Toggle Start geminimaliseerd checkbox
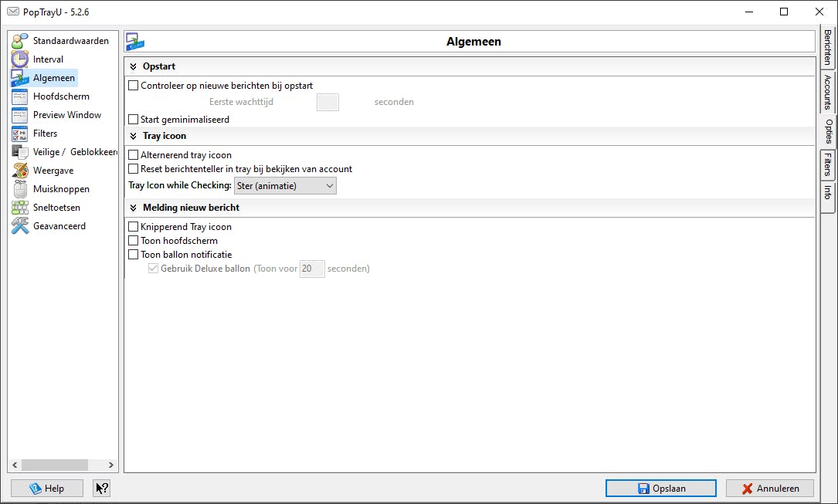 point(134,120)
